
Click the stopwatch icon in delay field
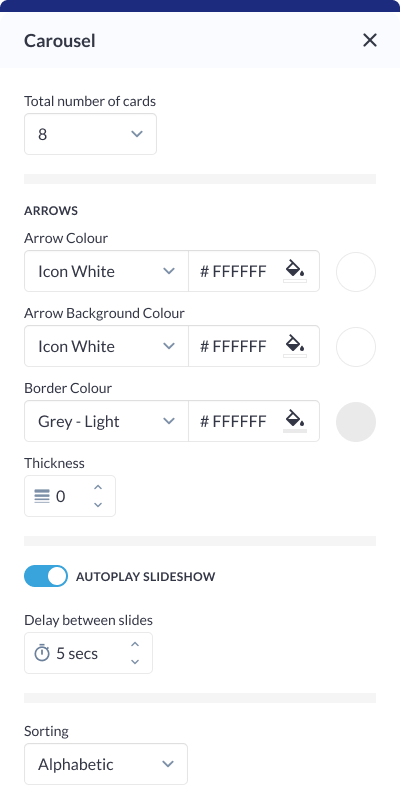42,653
